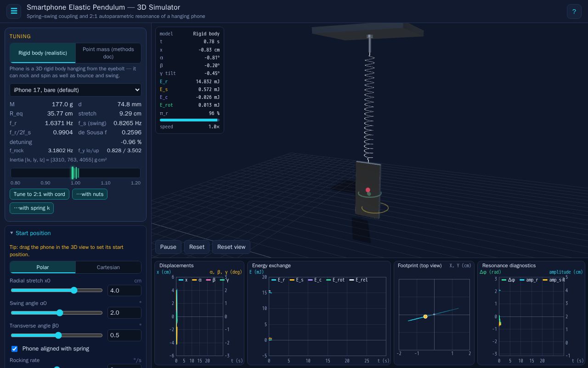Viewport: 588px width, 368px height.
Task: Click the f_s (swing) value 0.8265 Hz
Action: click(127, 123)
